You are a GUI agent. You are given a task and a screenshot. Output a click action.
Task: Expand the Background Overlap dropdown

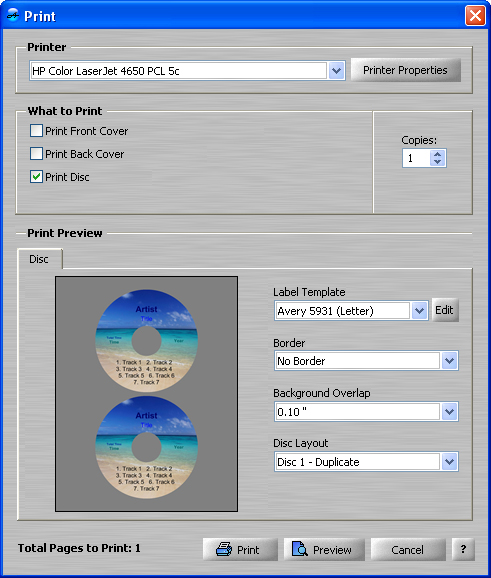[449, 411]
